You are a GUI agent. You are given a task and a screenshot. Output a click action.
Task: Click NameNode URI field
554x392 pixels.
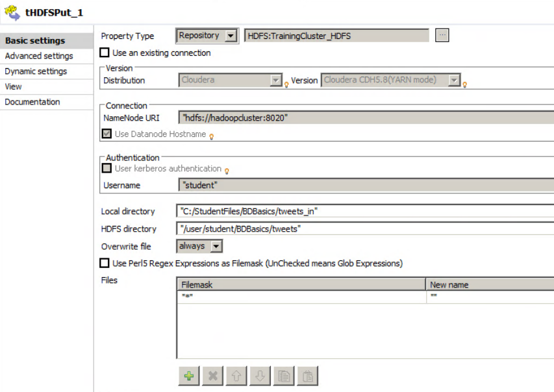pos(366,117)
